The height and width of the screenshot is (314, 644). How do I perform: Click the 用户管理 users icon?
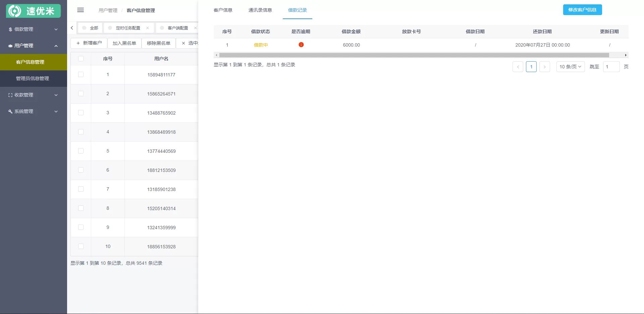pyautogui.click(x=10, y=46)
